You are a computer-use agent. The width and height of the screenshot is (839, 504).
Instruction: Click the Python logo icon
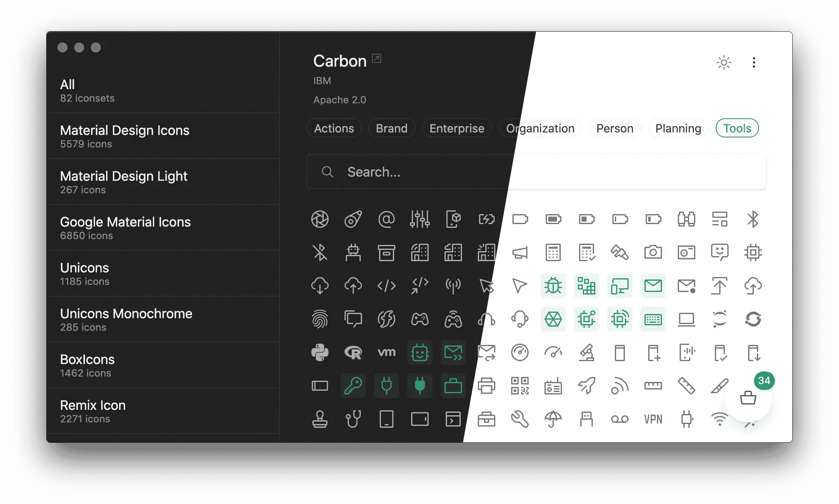pyautogui.click(x=320, y=352)
